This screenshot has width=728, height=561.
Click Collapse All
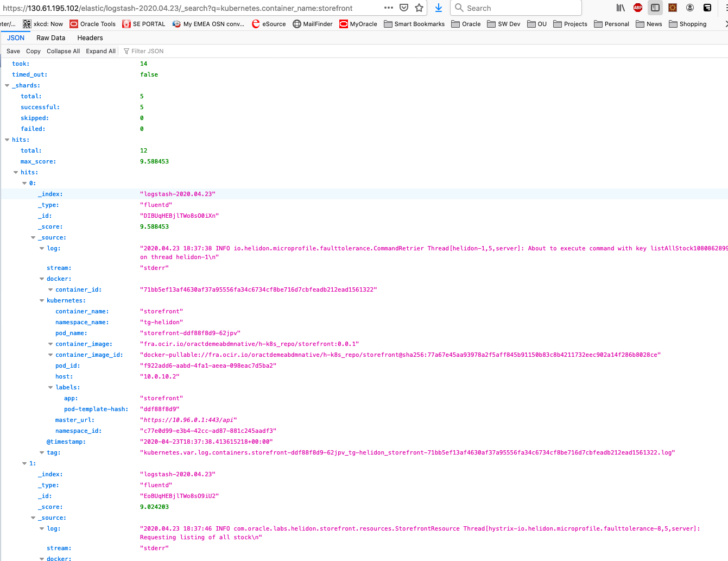63,51
